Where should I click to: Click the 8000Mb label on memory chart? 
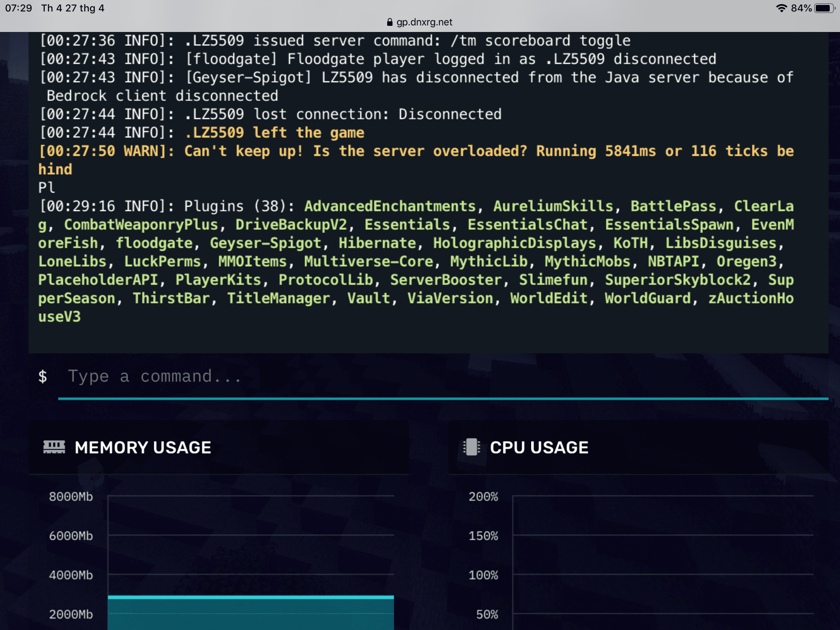71,497
